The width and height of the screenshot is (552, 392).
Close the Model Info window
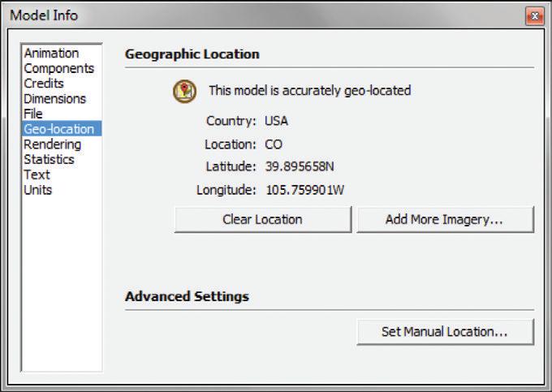(x=535, y=16)
